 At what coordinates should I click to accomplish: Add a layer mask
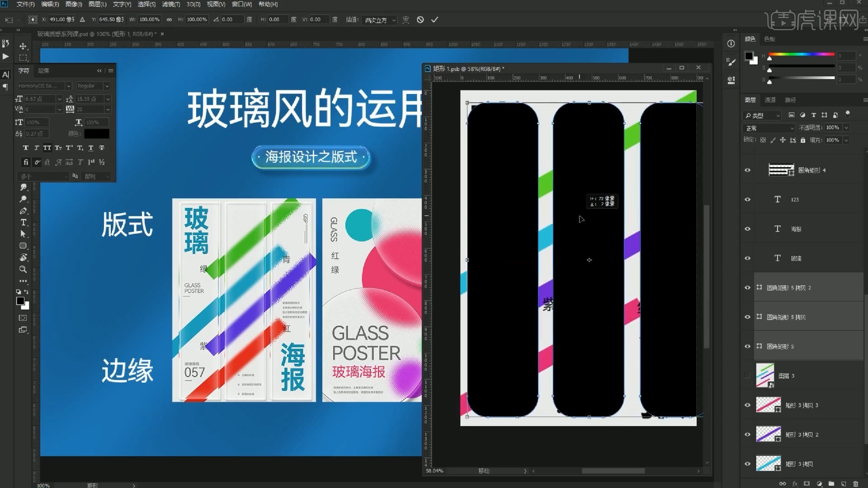[807, 483]
